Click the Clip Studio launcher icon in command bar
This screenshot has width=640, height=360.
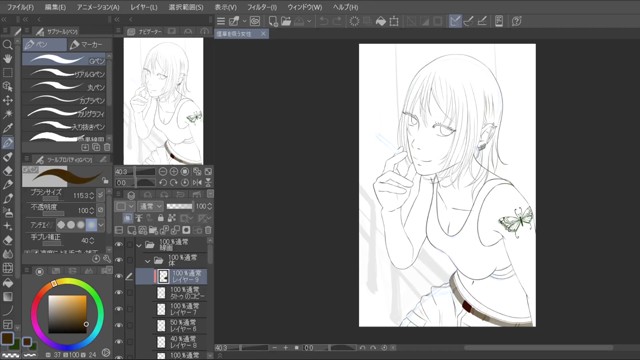255,21
